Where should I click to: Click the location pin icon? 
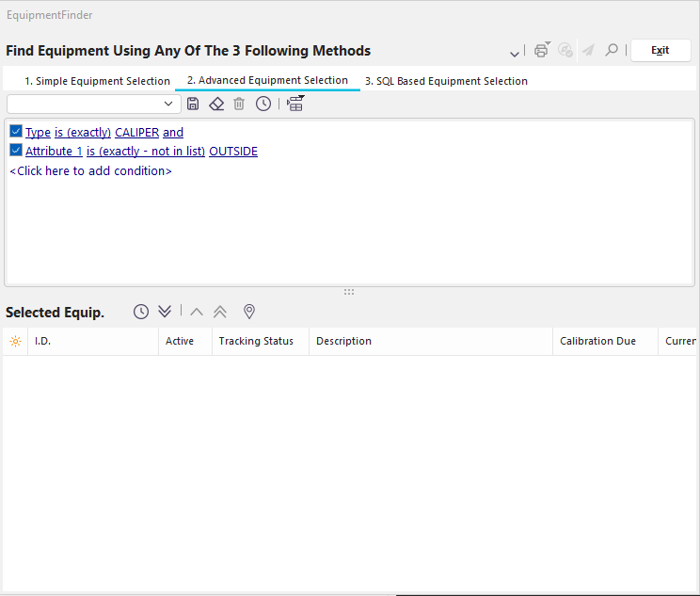tap(249, 312)
